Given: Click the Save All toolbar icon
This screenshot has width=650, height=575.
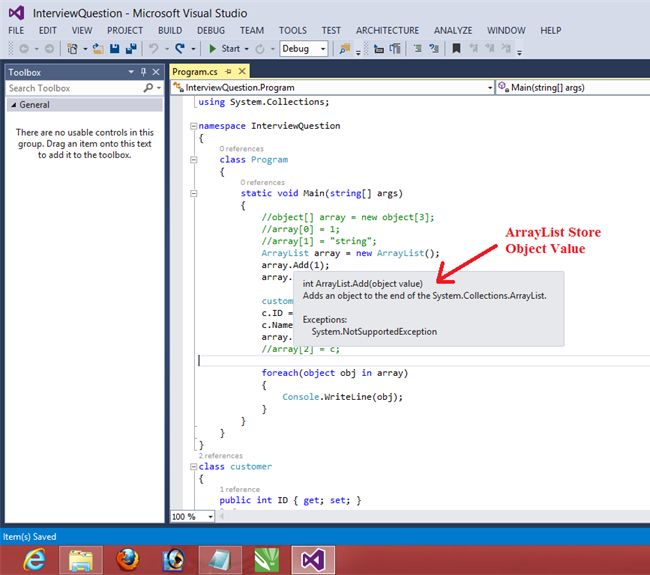Looking at the screenshot, I should point(131,48).
